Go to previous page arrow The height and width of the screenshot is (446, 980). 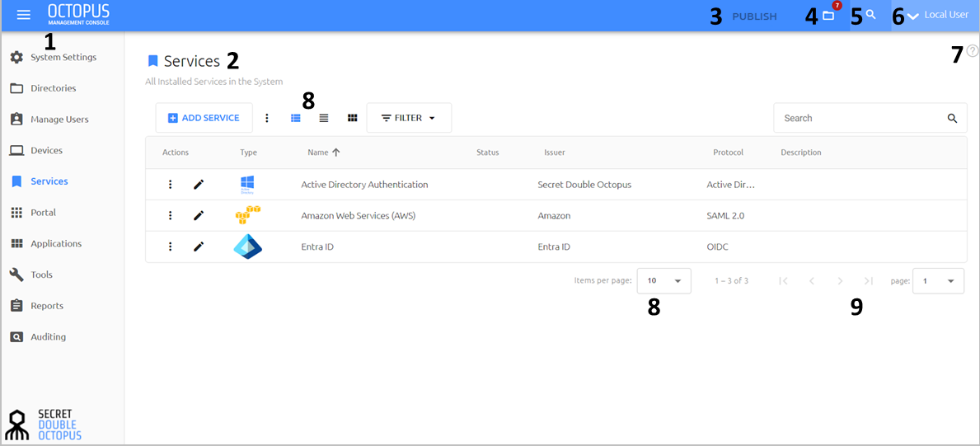(812, 281)
